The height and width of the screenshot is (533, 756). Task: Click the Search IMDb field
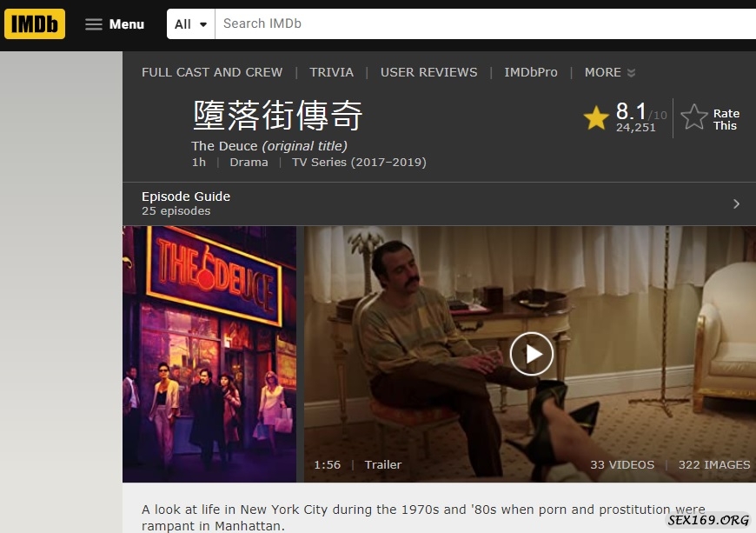point(486,23)
